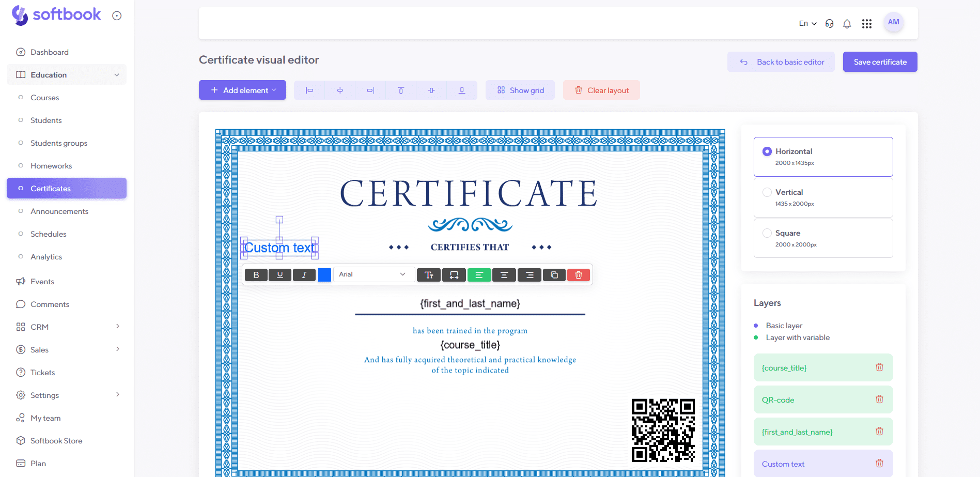980x477 pixels.
Task: Open Events in sidebar
Action: click(x=67, y=282)
